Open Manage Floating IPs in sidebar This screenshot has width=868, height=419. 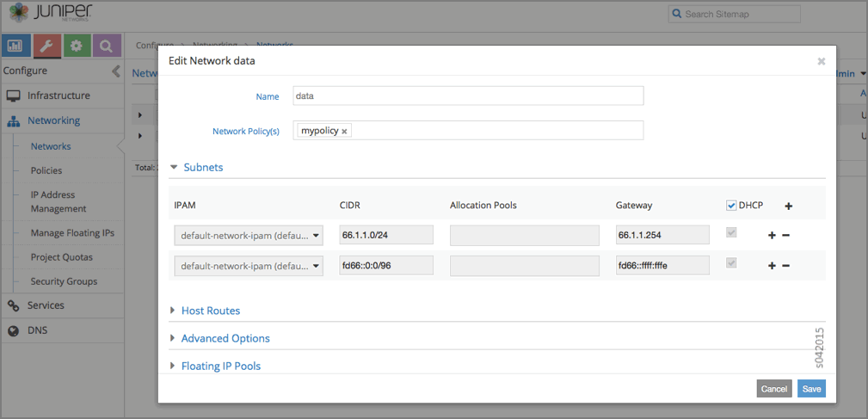click(x=72, y=233)
